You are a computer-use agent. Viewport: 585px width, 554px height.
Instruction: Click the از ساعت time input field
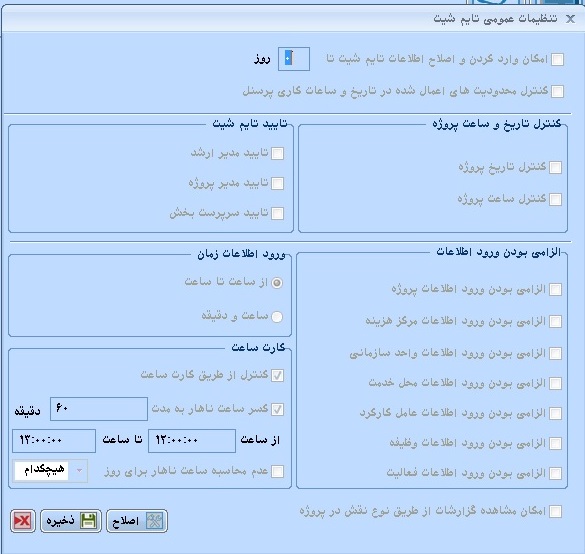pyautogui.click(x=192, y=441)
